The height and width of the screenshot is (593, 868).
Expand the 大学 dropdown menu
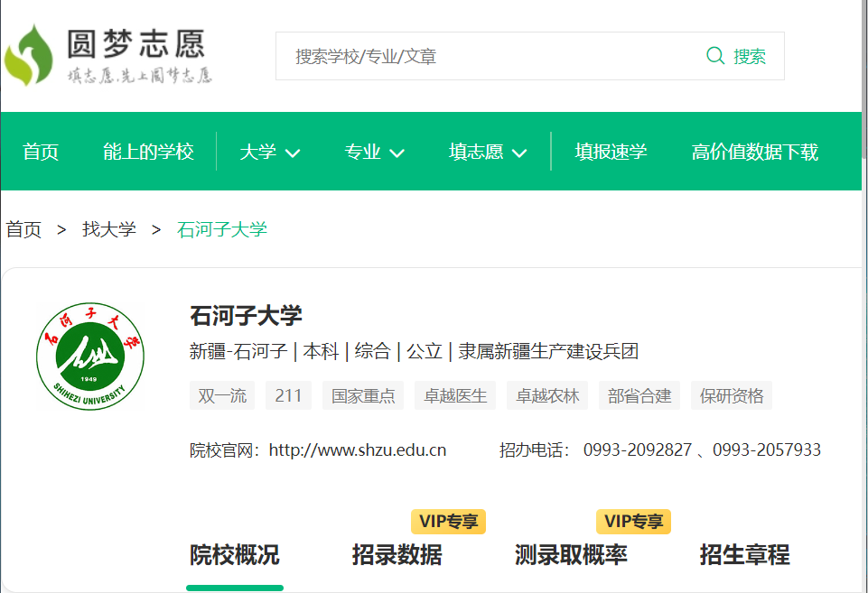269,152
